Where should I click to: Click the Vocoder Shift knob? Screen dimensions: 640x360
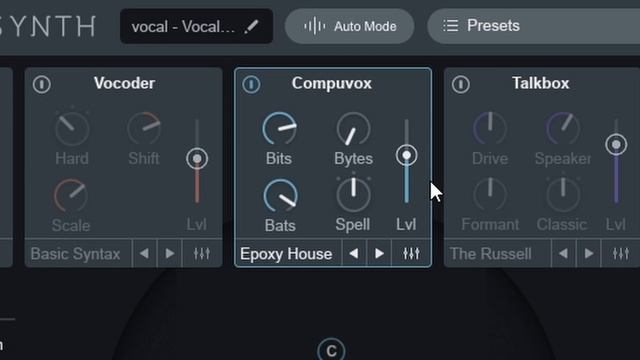pyautogui.click(x=144, y=129)
